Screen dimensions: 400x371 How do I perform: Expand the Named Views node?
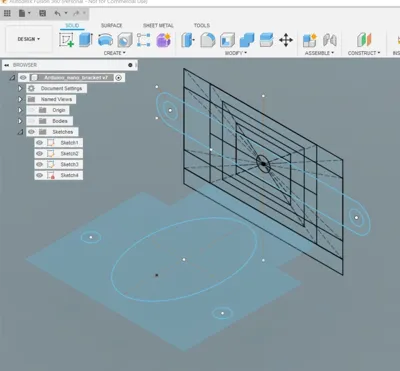pyautogui.click(x=20, y=99)
